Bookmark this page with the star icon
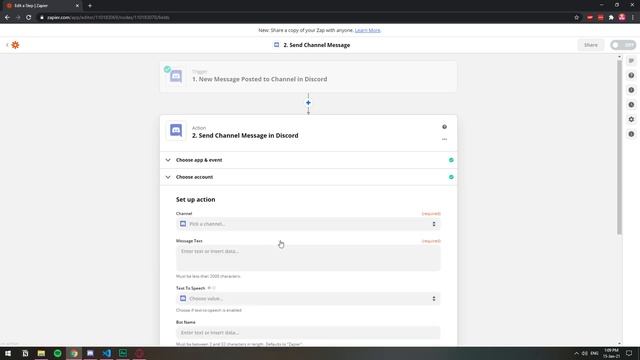 576,18
